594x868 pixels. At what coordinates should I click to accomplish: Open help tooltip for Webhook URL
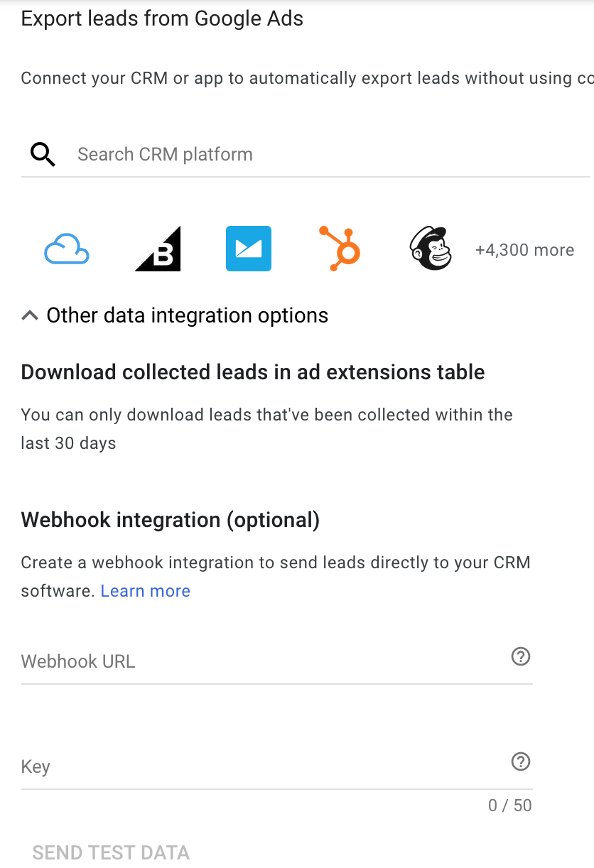[521, 656]
